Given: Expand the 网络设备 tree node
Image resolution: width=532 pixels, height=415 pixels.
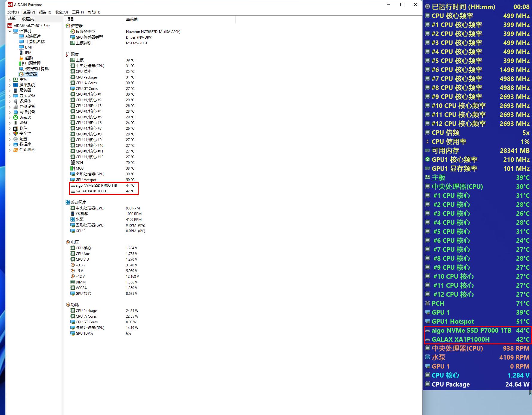Looking at the screenshot, I should pos(10,112).
